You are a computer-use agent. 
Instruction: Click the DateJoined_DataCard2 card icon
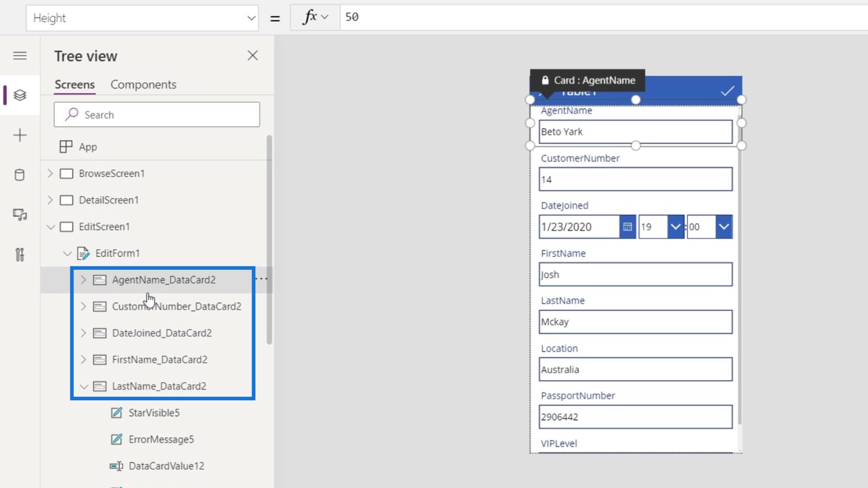100,333
